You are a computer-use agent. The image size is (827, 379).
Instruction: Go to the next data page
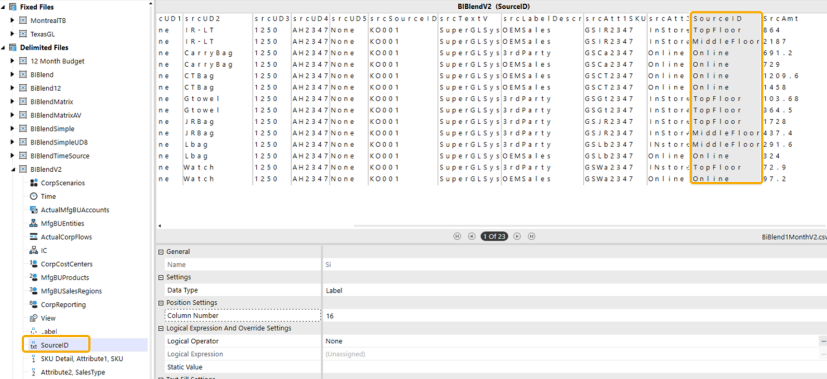tap(517, 236)
